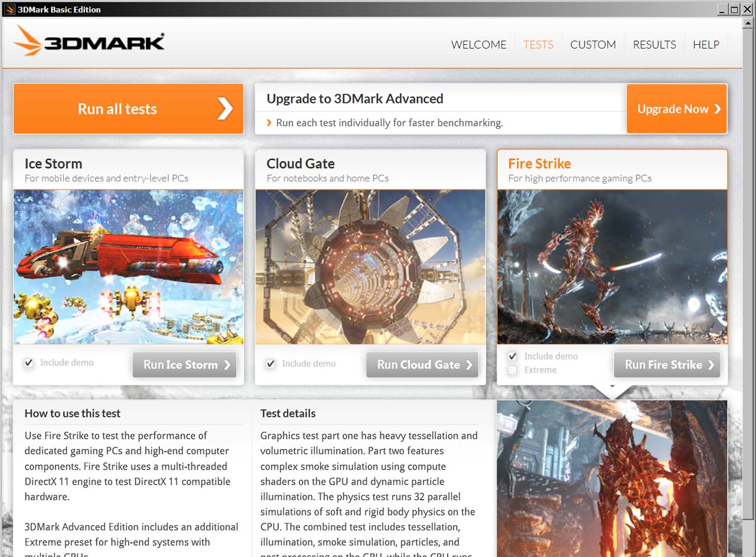Click the Run all tests chevron arrow
This screenshot has height=557, width=756.
tap(224, 109)
